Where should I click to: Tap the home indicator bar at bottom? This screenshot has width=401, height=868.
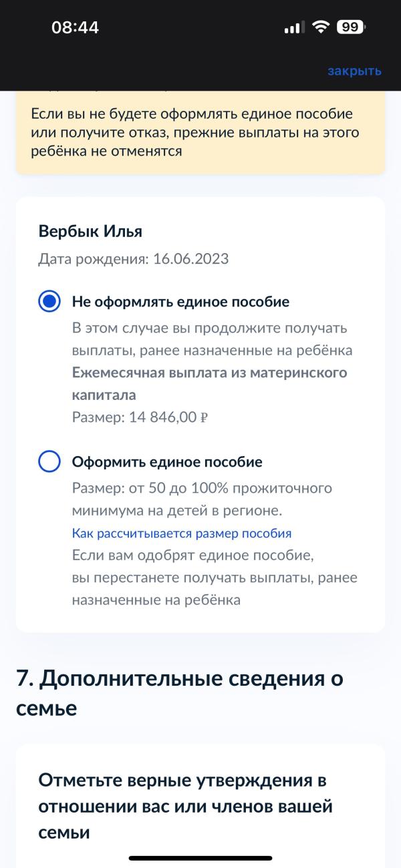200,858
